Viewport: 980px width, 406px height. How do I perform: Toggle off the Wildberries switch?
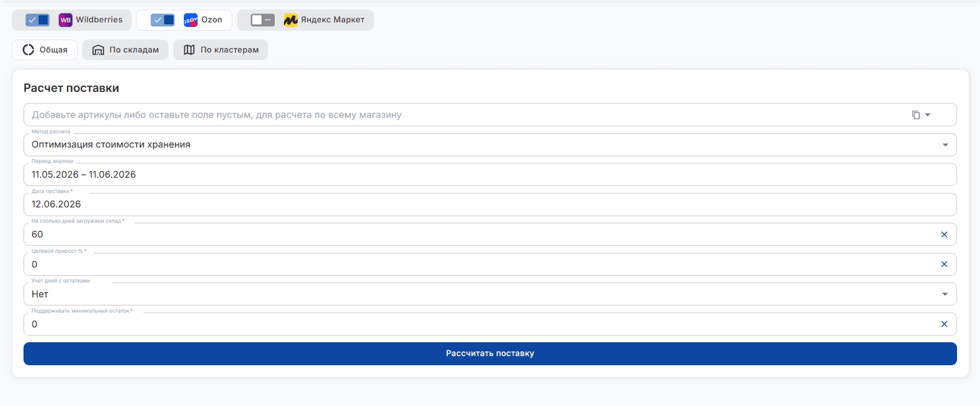(x=38, y=20)
